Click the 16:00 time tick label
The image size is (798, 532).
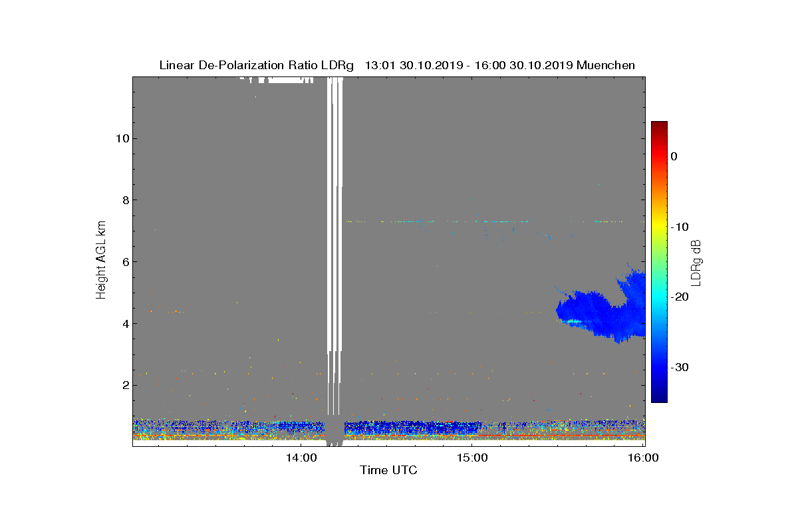click(x=644, y=458)
